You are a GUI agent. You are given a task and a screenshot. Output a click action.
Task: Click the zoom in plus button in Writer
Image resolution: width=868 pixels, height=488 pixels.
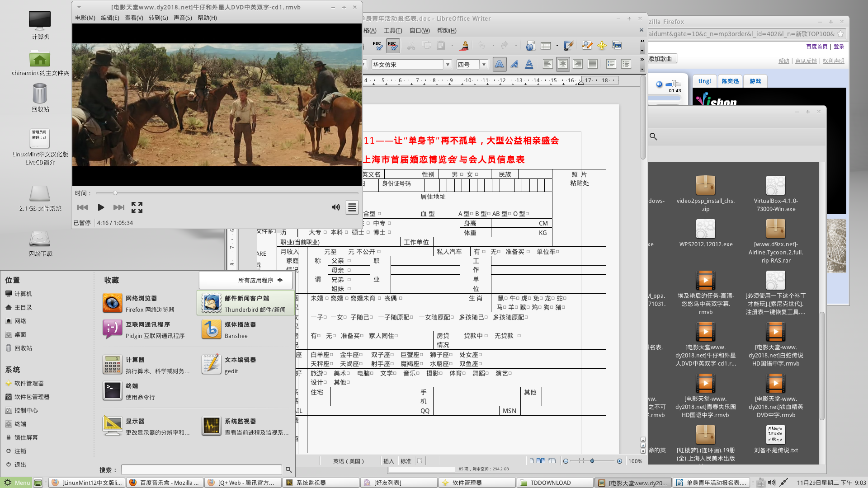click(619, 461)
